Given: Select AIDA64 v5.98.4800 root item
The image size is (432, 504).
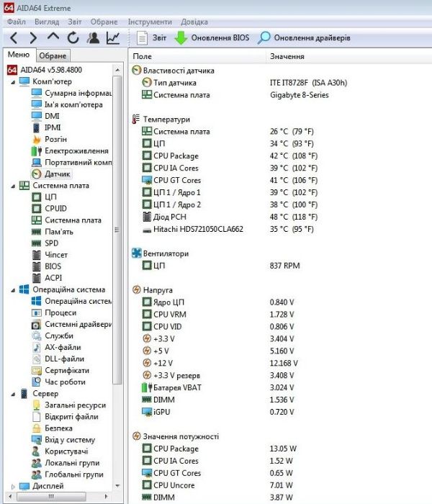Looking at the screenshot, I should (45, 70).
